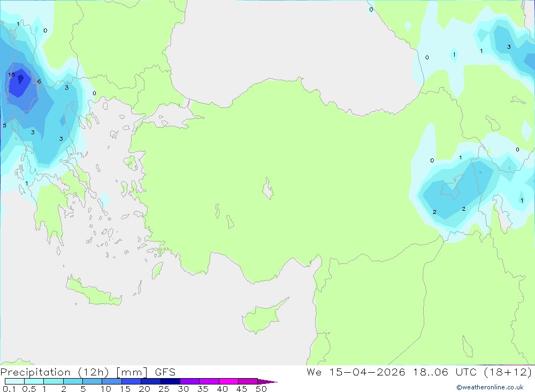Click legend scale label '30'

tap(183, 389)
